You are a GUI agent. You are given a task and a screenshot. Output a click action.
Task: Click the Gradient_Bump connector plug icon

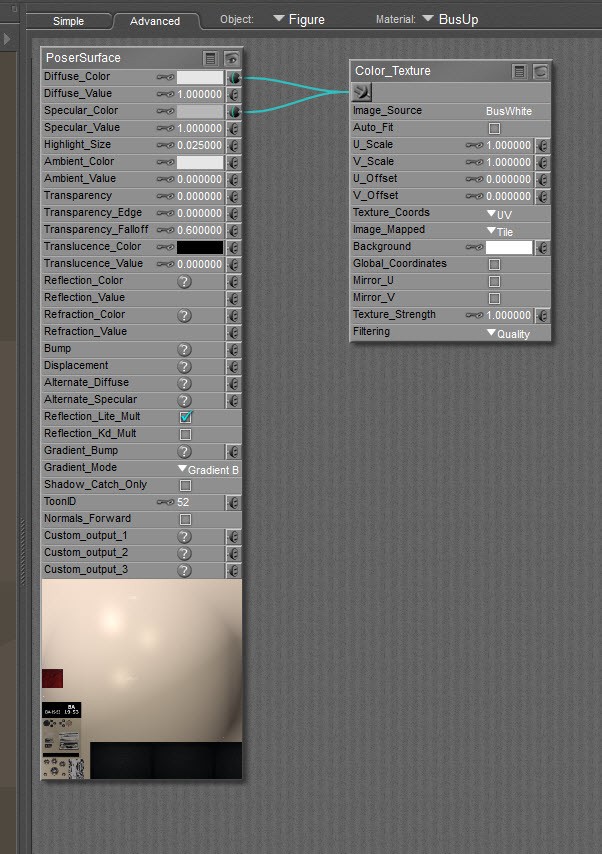pyautogui.click(x=234, y=452)
